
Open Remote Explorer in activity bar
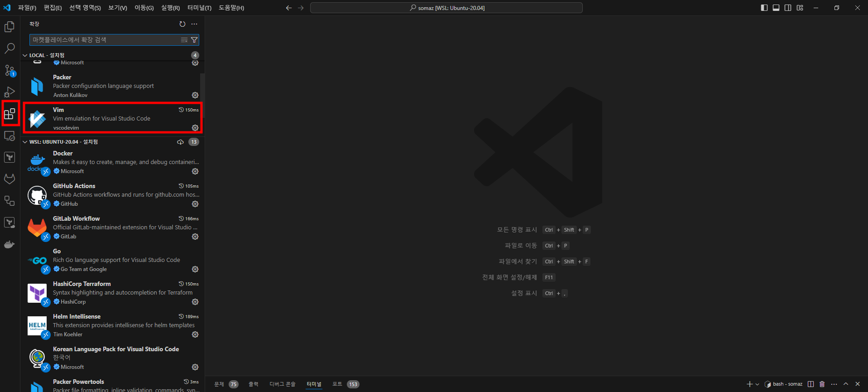pos(10,136)
